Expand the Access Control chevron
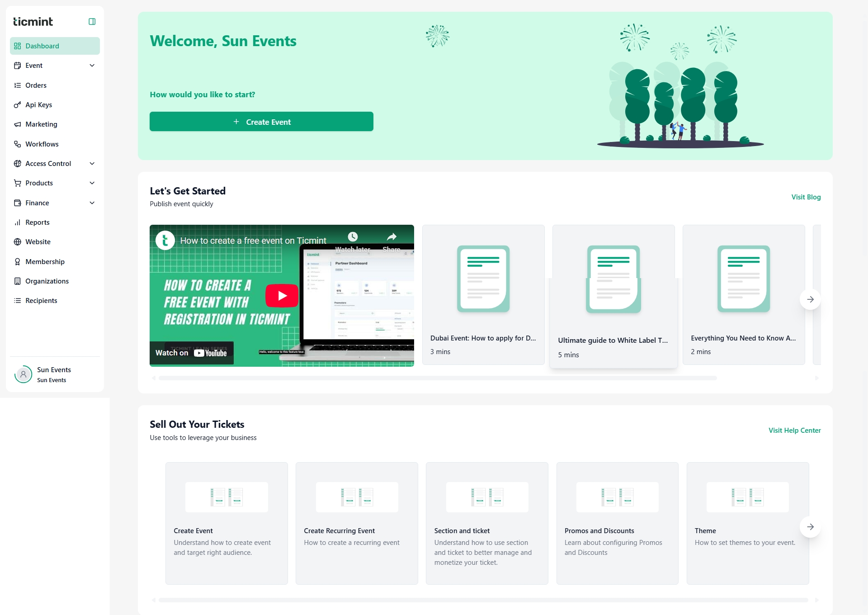This screenshot has height=615, width=868. (92, 164)
